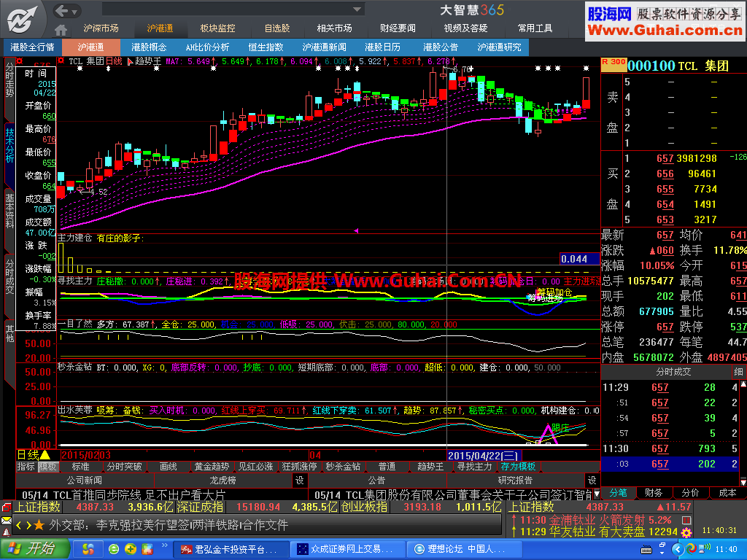Select the 黄金趋势 indicator template
Screen dimensions: 747x560
[x=211, y=467]
